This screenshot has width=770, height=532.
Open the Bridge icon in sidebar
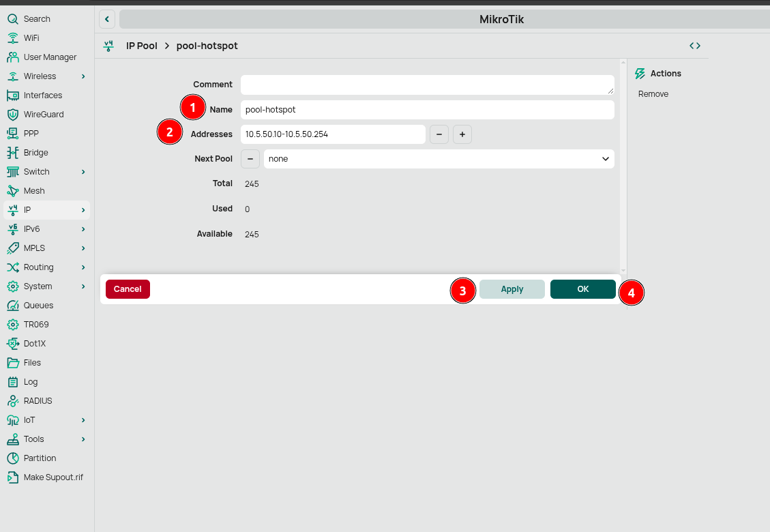pos(12,153)
